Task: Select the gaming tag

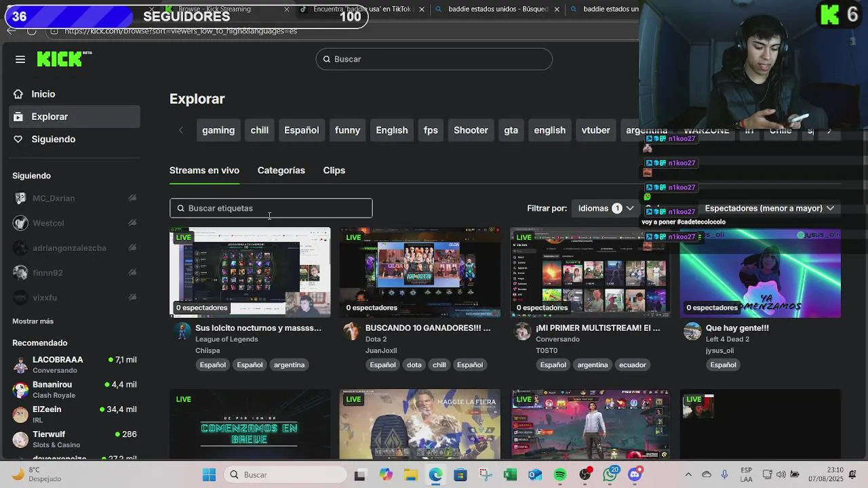Action: tap(218, 130)
